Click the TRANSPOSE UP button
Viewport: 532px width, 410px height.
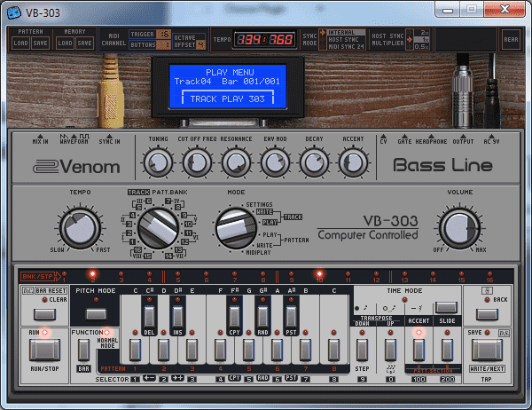[390, 350]
